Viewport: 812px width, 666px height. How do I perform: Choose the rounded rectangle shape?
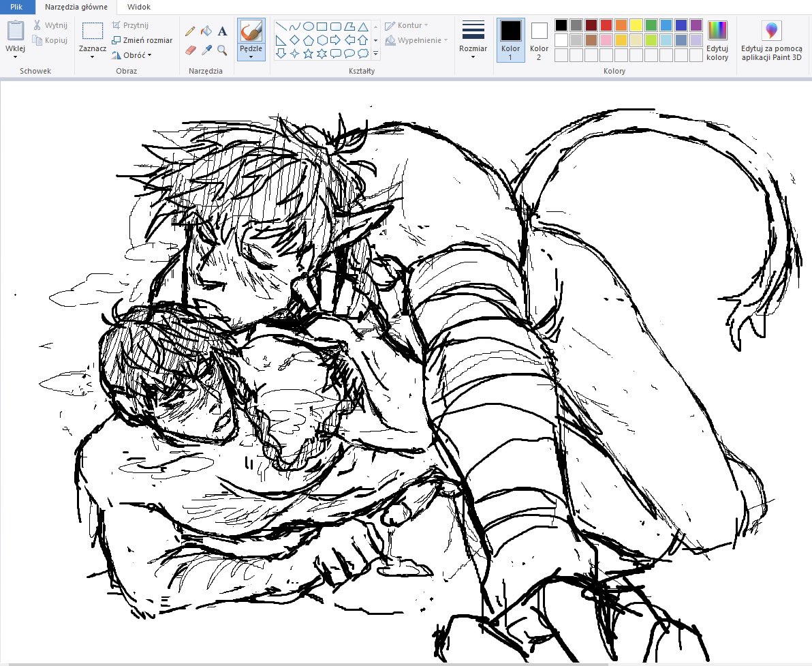[336, 27]
